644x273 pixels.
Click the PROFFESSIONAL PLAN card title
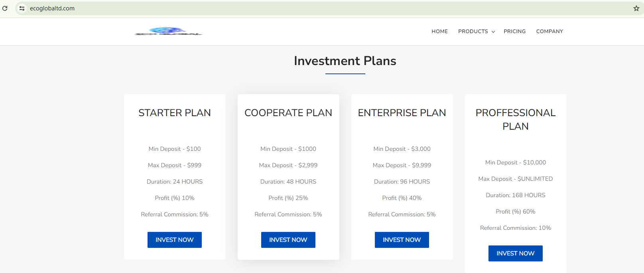coord(515,119)
